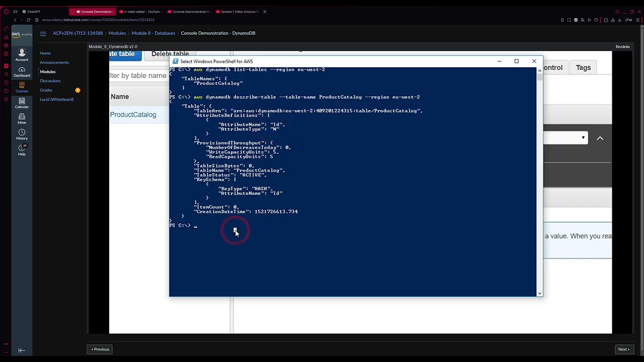Open the small dropdown arrow in right panel
The image size is (644, 362).
[583, 138]
